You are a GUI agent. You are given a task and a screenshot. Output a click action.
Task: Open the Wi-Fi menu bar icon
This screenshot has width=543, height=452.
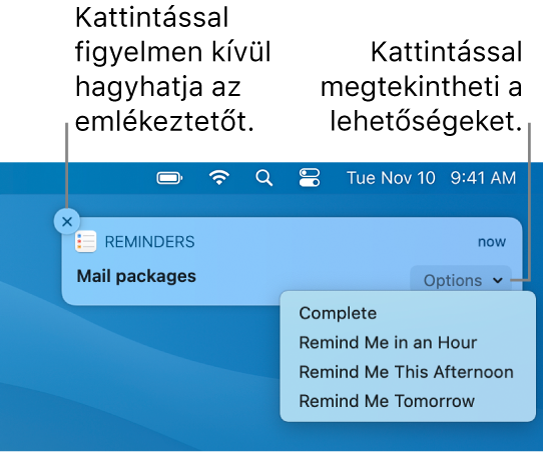point(219,178)
